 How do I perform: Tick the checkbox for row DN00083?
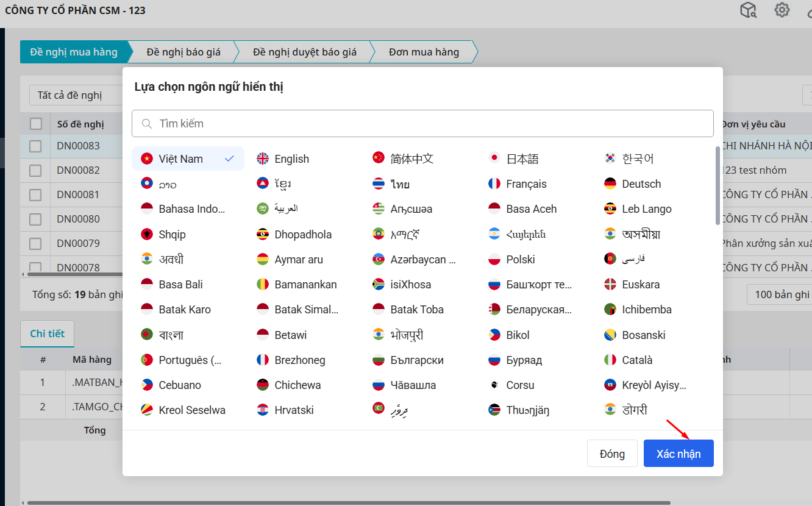35,146
